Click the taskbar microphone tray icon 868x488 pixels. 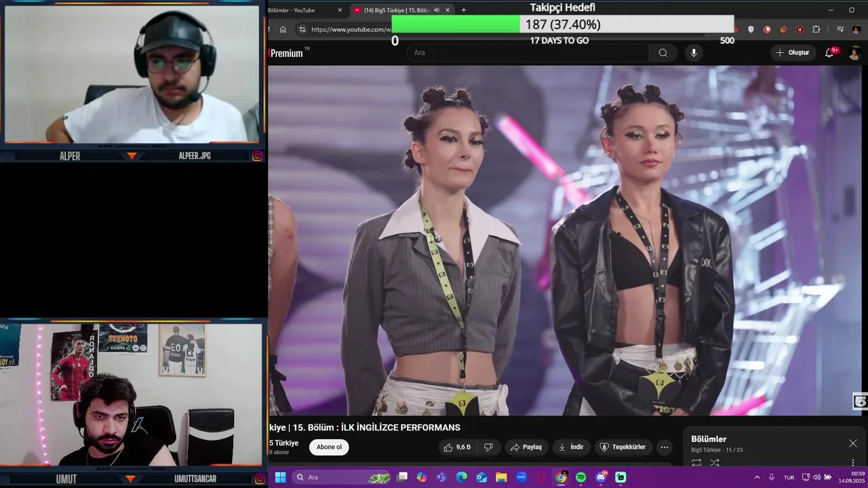[772, 477]
